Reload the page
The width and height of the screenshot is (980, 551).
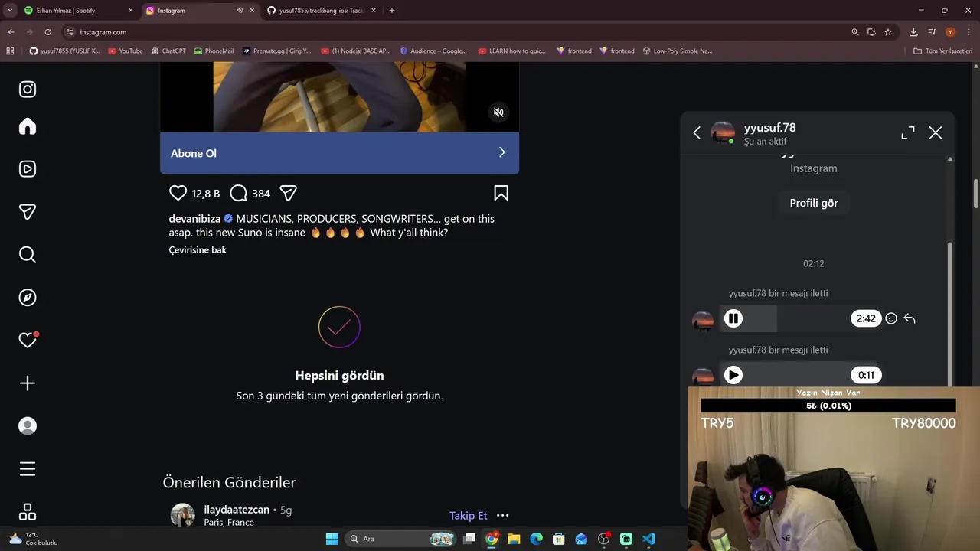click(47, 32)
